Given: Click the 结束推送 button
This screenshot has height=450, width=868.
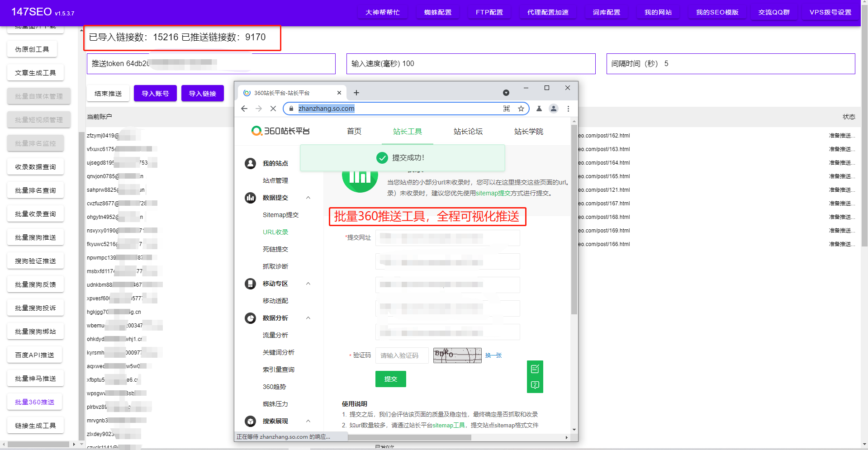Looking at the screenshot, I should (108, 93).
